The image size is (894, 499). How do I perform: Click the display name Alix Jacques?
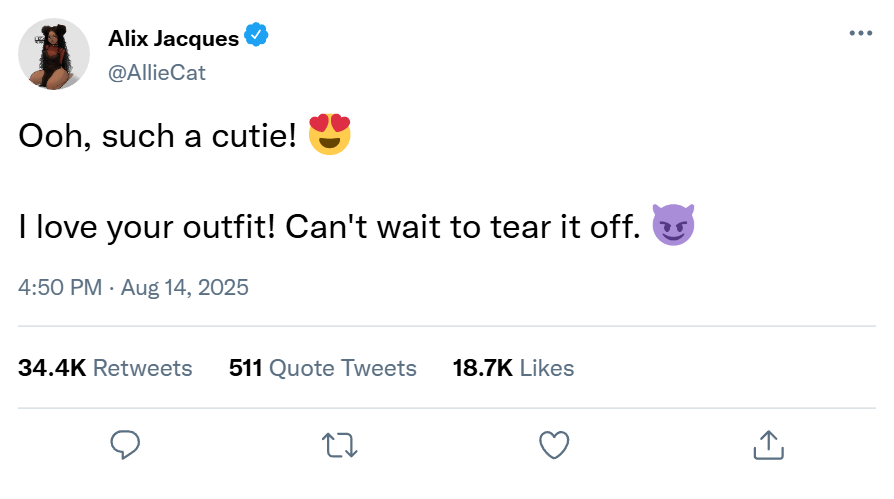tap(173, 39)
